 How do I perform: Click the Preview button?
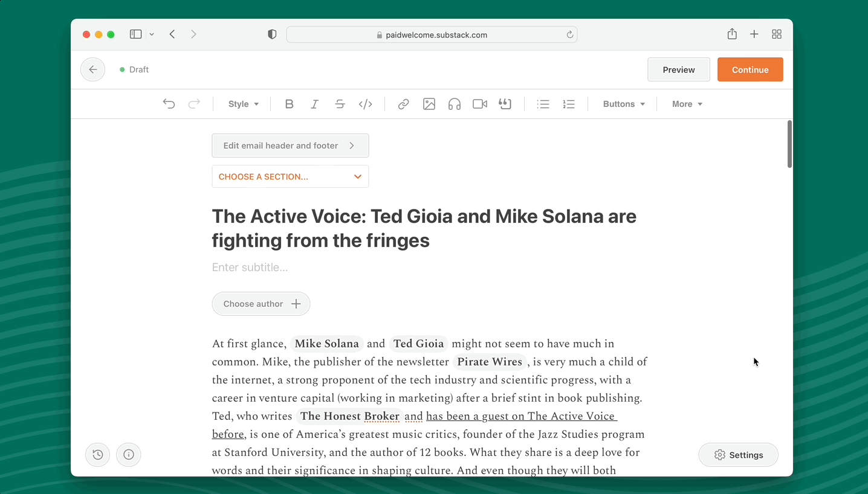(679, 69)
